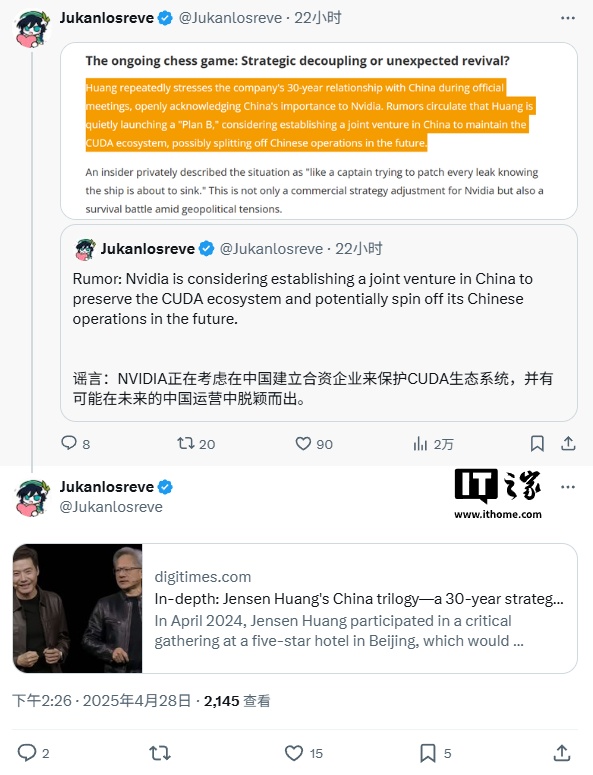Retweet the second post

(160, 753)
